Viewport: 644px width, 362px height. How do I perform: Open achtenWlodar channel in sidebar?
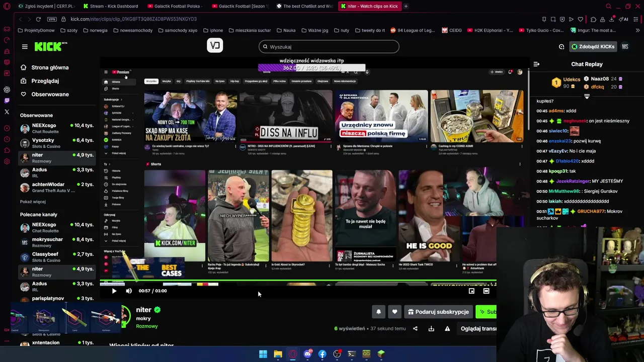[x=56, y=187]
